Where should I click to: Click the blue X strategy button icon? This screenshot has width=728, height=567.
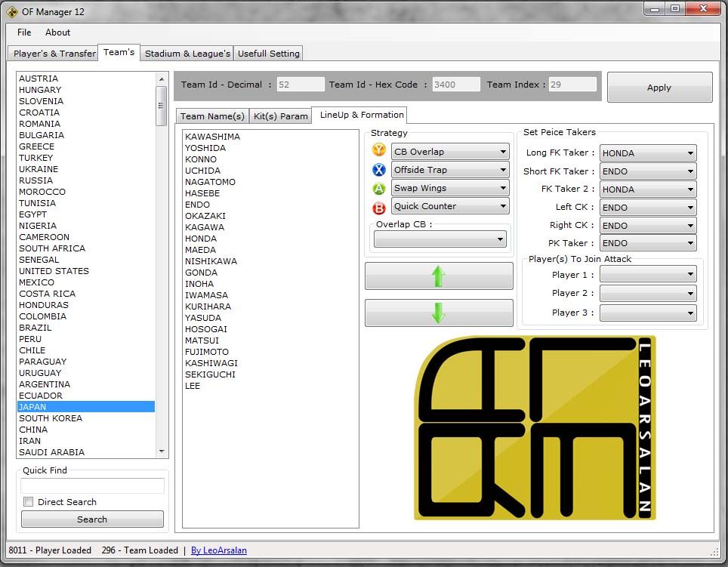point(379,170)
